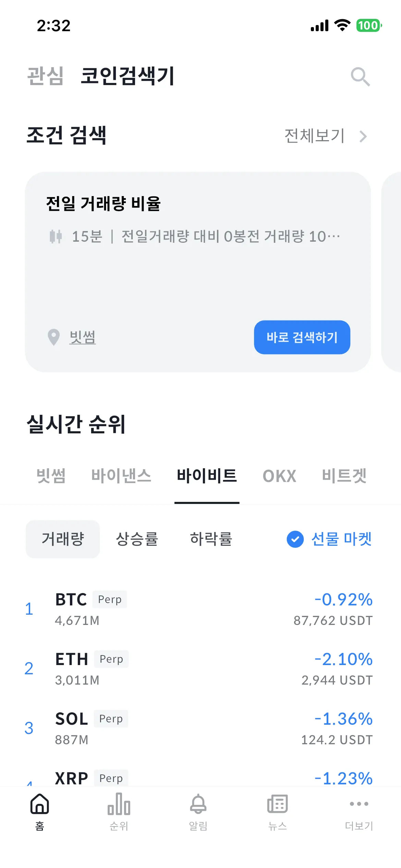The height and width of the screenshot is (868, 401).
Task: Select the 상승률 gainers filter
Action: [x=137, y=539]
